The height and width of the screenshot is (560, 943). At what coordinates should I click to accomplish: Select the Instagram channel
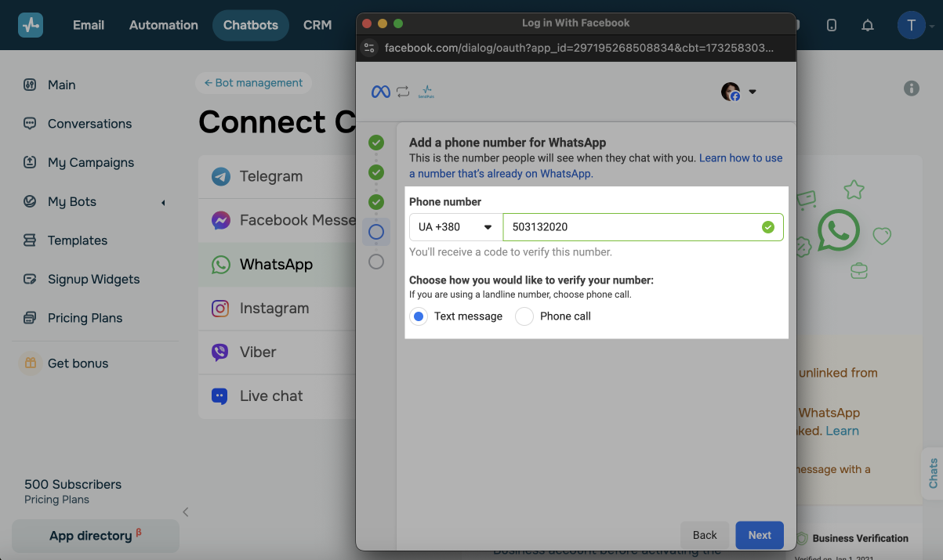point(277,308)
